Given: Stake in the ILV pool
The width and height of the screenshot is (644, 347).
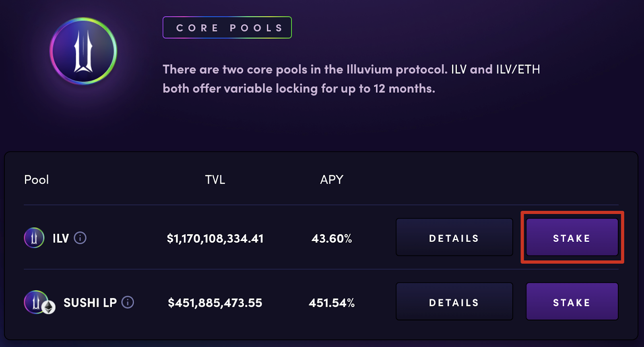Looking at the screenshot, I should 572,238.
